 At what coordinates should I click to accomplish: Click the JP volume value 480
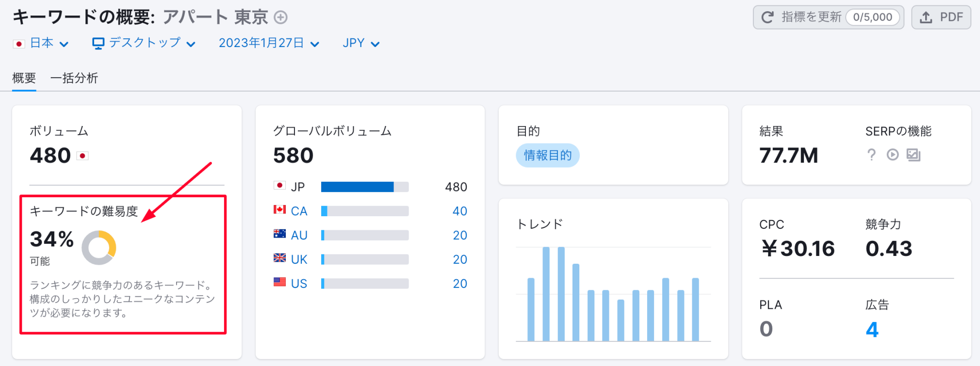coord(456,187)
